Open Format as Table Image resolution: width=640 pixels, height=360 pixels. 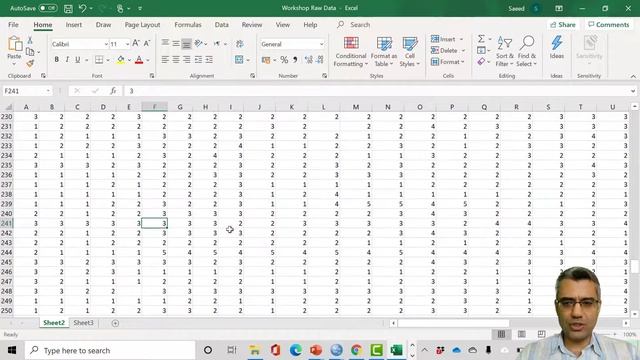pyautogui.click(x=384, y=52)
